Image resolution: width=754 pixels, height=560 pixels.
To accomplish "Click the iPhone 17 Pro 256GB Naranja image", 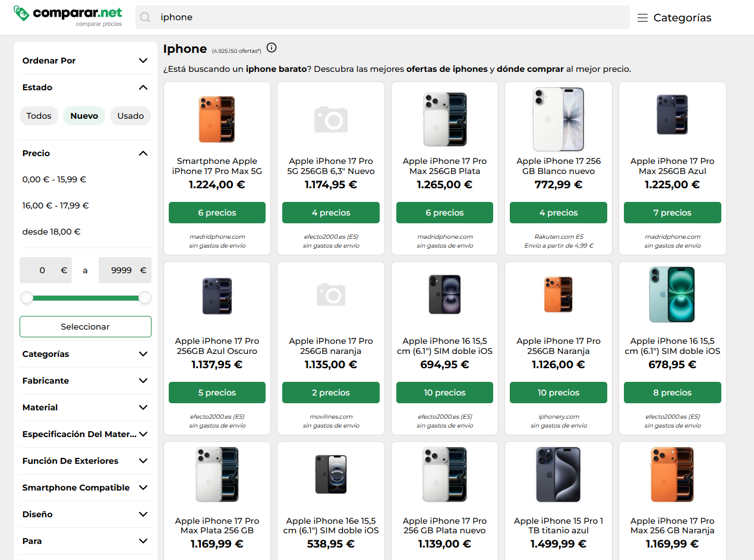I will click(x=559, y=294).
